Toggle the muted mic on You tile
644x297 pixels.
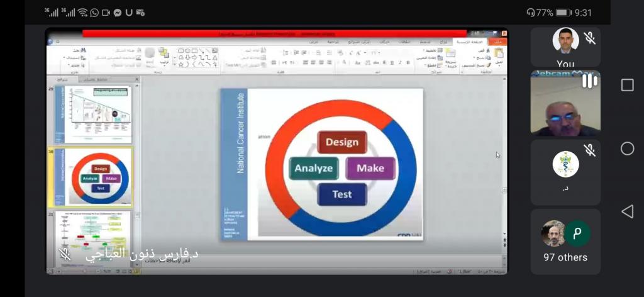(589, 38)
